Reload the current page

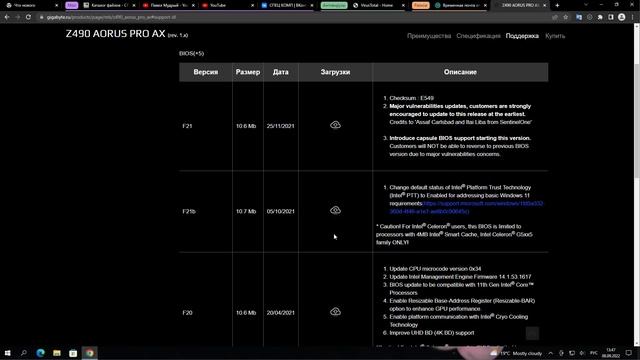tap(28, 17)
